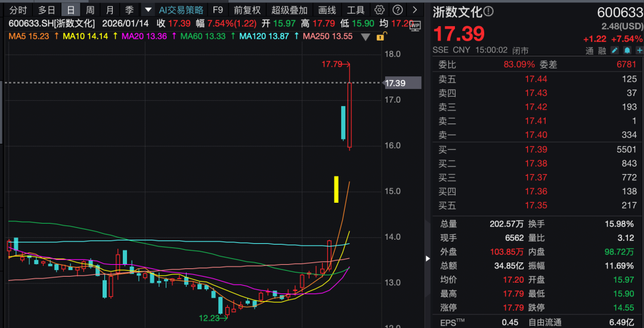
Task: Click the 卖二 17.41 order row
Action: (538, 121)
